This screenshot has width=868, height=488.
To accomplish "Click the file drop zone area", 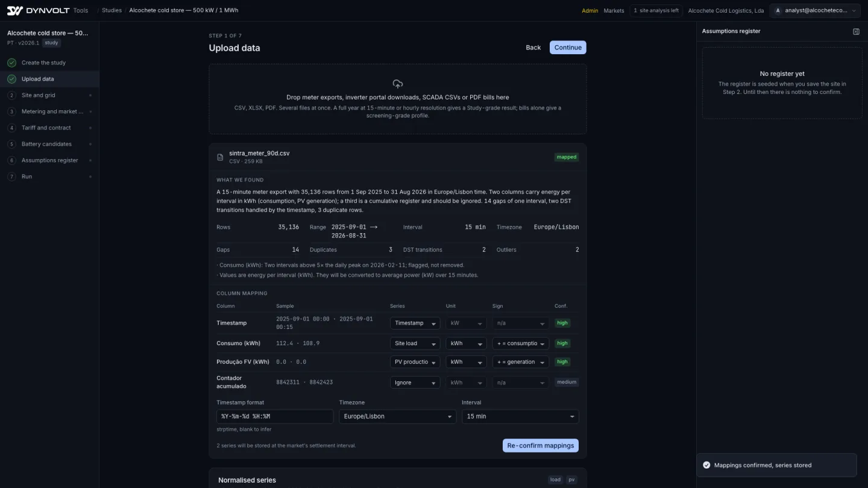I will 397,99.
